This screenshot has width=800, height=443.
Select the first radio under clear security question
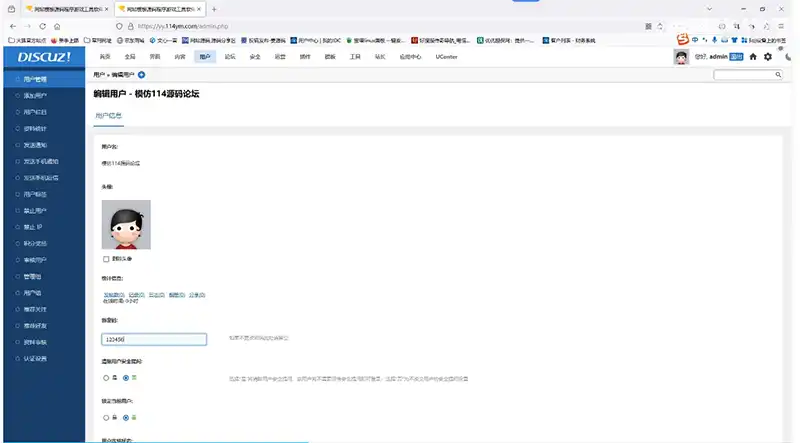click(x=106, y=377)
